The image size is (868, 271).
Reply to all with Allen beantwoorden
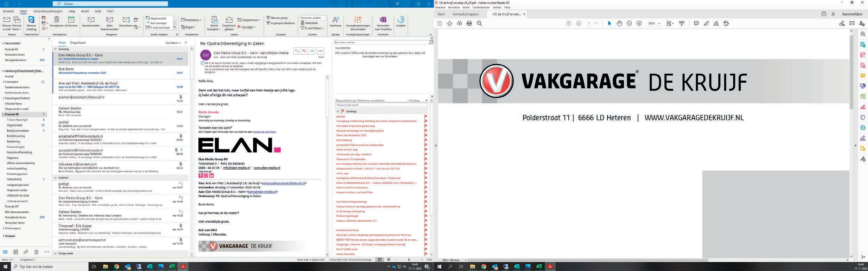109,23
